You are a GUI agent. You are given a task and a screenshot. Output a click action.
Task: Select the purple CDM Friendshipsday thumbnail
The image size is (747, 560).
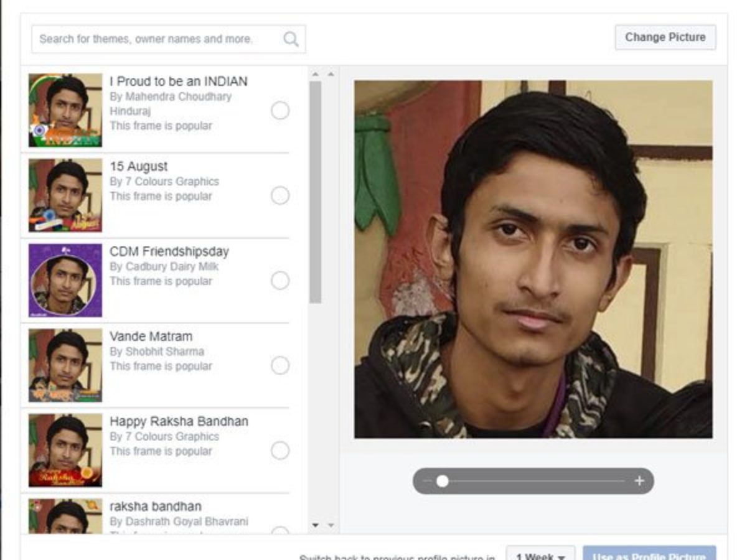[x=65, y=280]
